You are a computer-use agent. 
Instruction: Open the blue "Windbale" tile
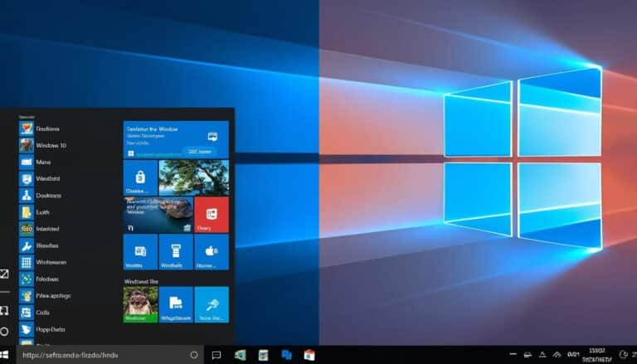176,252
